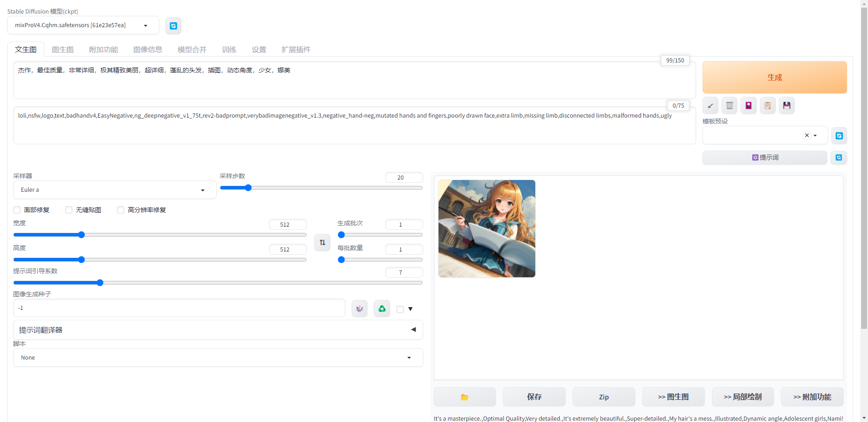
Task: Open the 采样器 Euler a dropdown
Action: pos(114,190)
